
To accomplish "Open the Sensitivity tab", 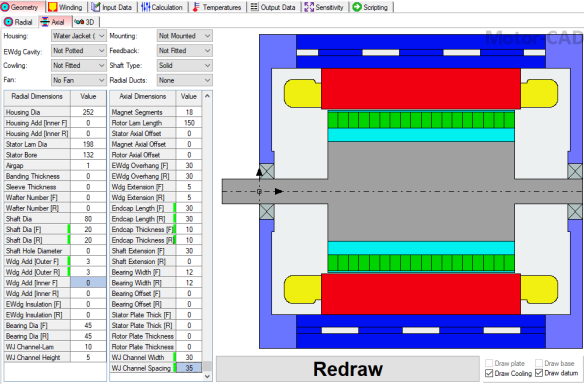I will (325, 7).
